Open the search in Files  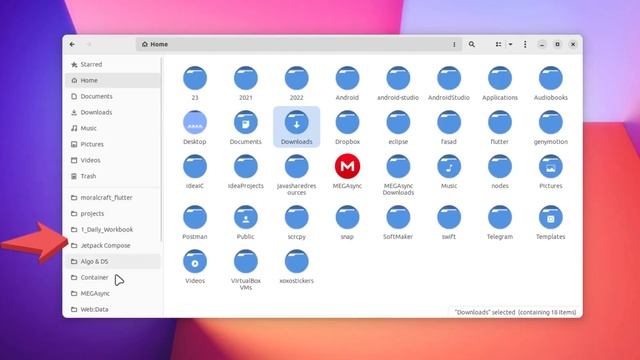pos(471,44)
